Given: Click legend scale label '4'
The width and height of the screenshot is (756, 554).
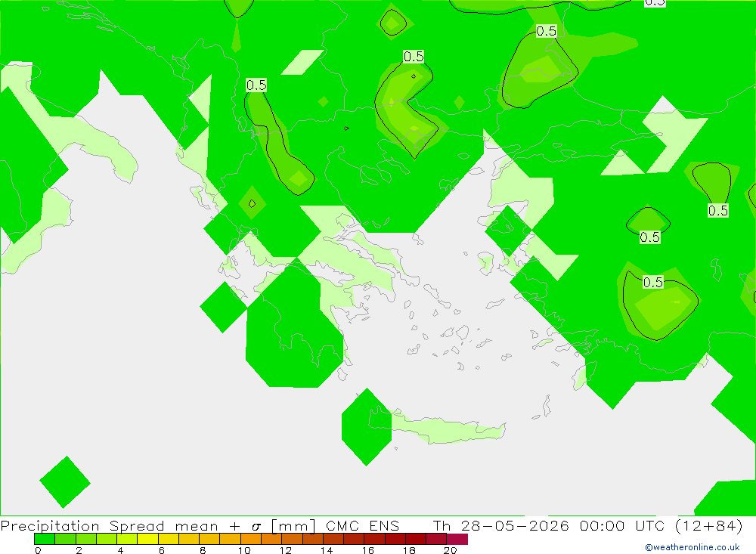Looking at the screenshot, I should click(120, 550).
